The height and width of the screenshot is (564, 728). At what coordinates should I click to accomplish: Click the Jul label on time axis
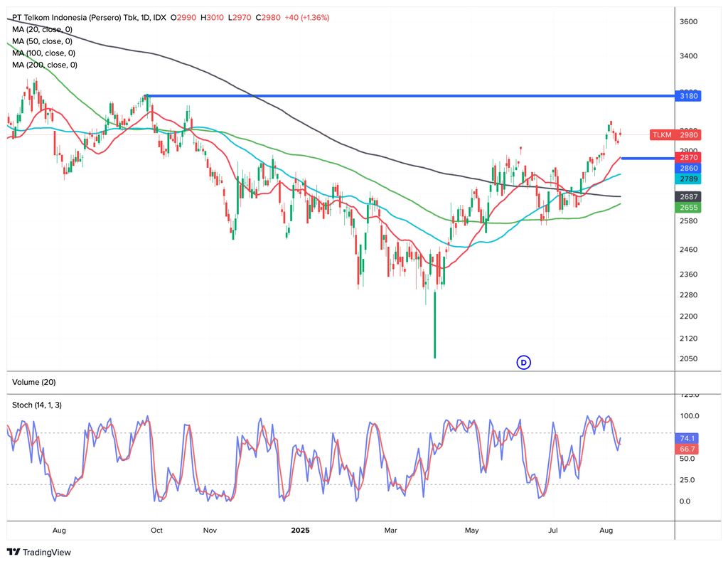552,530
